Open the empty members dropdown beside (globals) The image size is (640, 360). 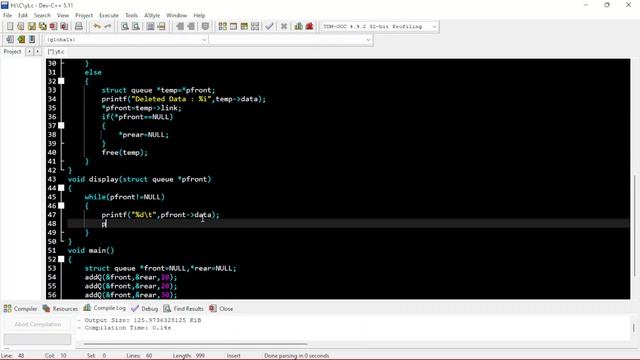pos(291,40)
